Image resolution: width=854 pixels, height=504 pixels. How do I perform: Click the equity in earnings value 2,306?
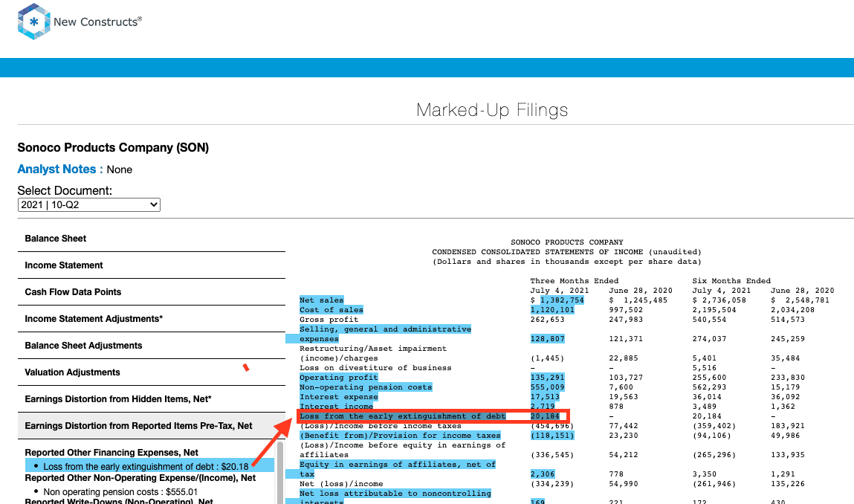(x=543, y=474)
